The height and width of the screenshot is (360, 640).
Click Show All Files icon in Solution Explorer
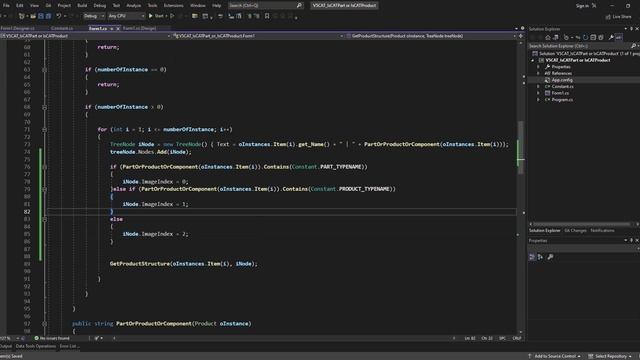tap(601, 38)
